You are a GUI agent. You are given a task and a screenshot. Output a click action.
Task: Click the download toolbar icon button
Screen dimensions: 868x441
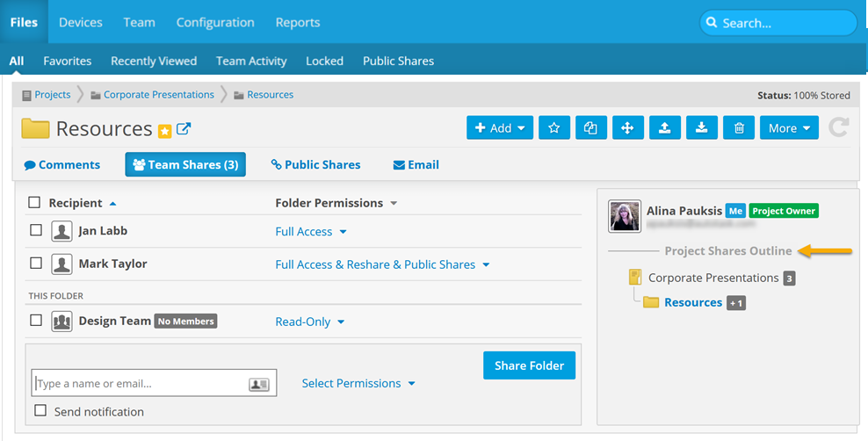point(701,128)
